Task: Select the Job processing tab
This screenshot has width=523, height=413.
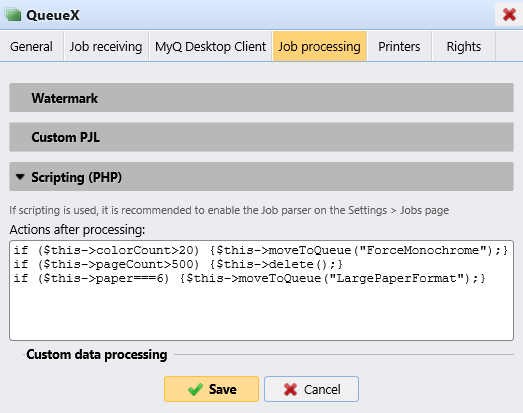Action: click(320, 46)
